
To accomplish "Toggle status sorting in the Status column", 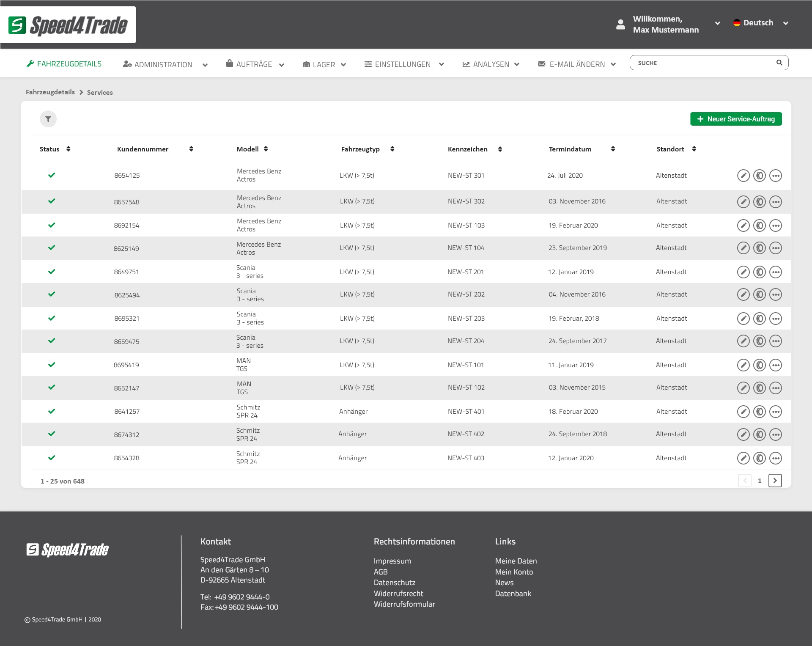I will point(69,149).
